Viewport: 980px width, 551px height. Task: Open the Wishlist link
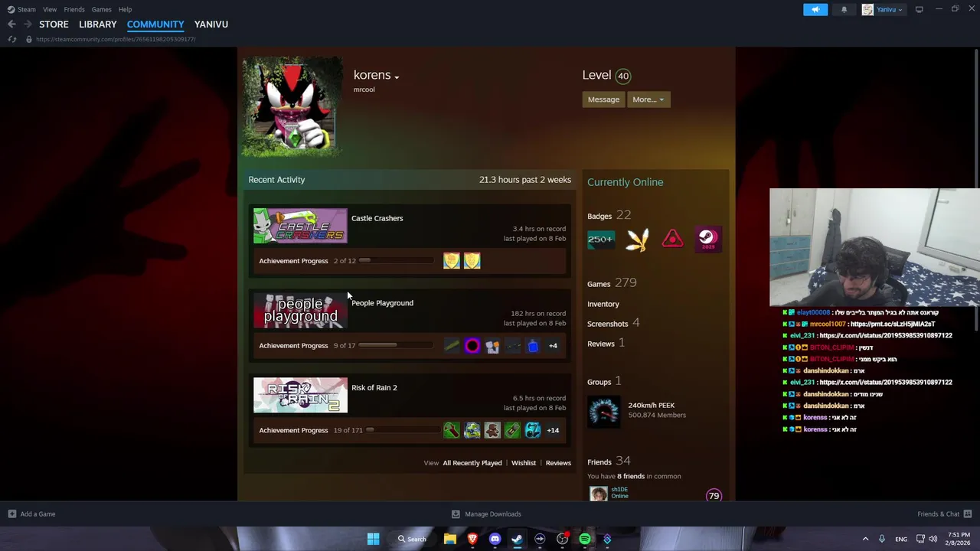coord(524,463)
